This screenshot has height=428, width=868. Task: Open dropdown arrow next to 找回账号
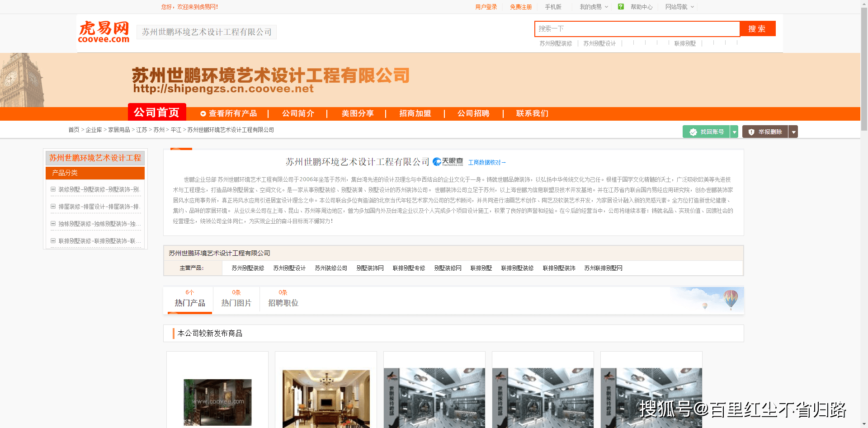[735, 132]
